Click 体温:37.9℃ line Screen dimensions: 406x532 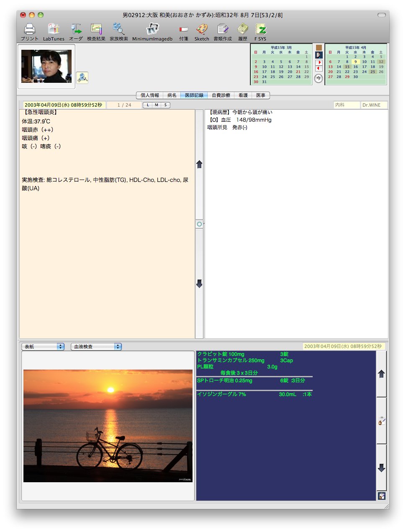tap(36, 121)
